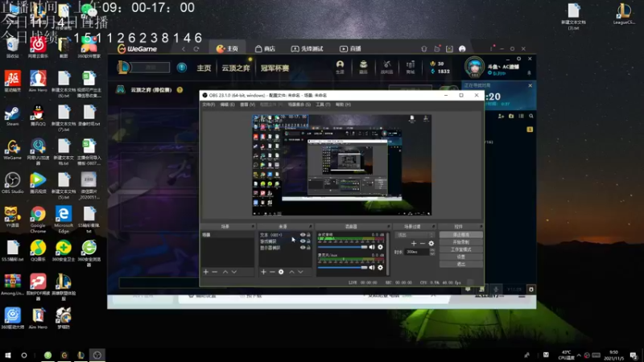Pop out the Scenes dock panel
Image resolution: width=644 pixels, height=362 pixels.
click(x=253, y=226)
